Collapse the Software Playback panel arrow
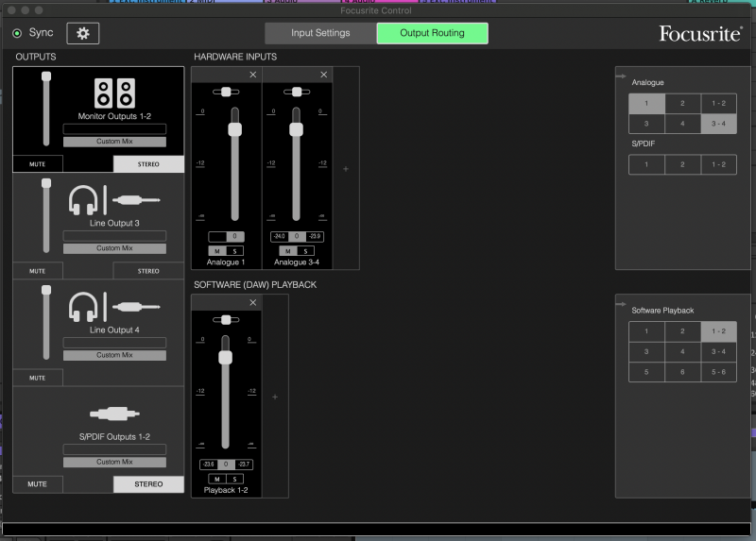This screenshot has width=756, height=541. click(621, 304)
